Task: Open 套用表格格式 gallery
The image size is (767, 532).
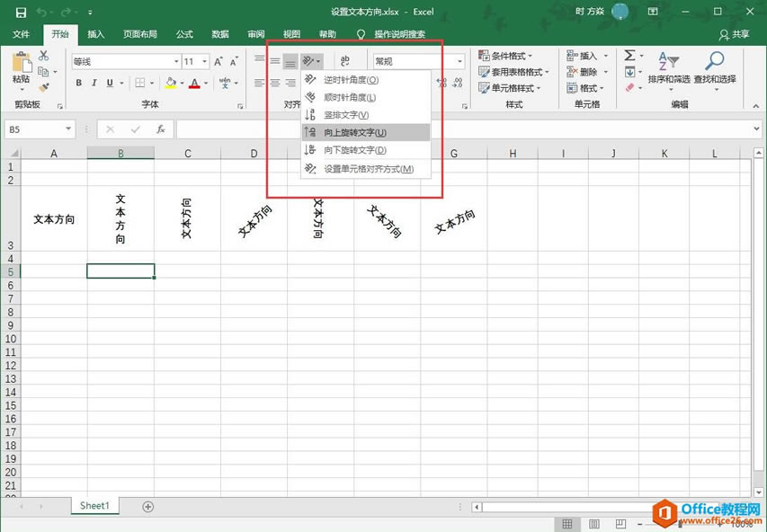Action: tap(514, 72)
